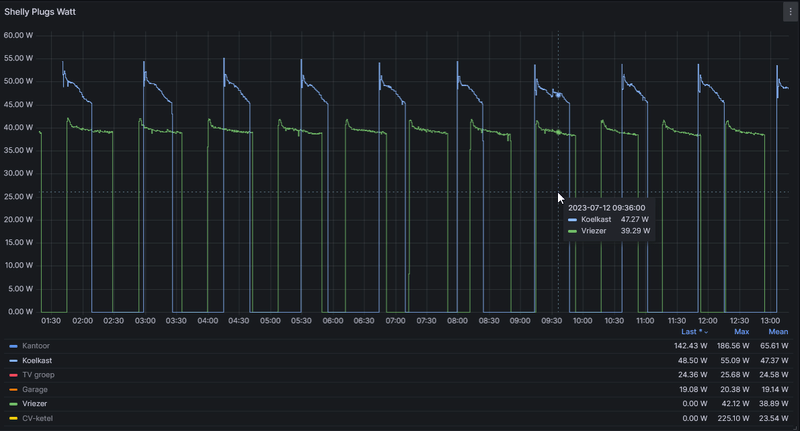Click the 42.12 W Vriezer max value

click(x=735, y=404)
